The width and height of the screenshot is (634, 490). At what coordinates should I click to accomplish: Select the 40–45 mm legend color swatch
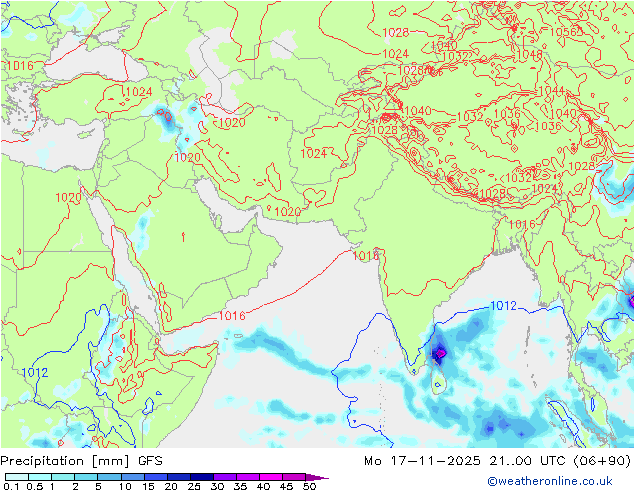click(271, 477)
